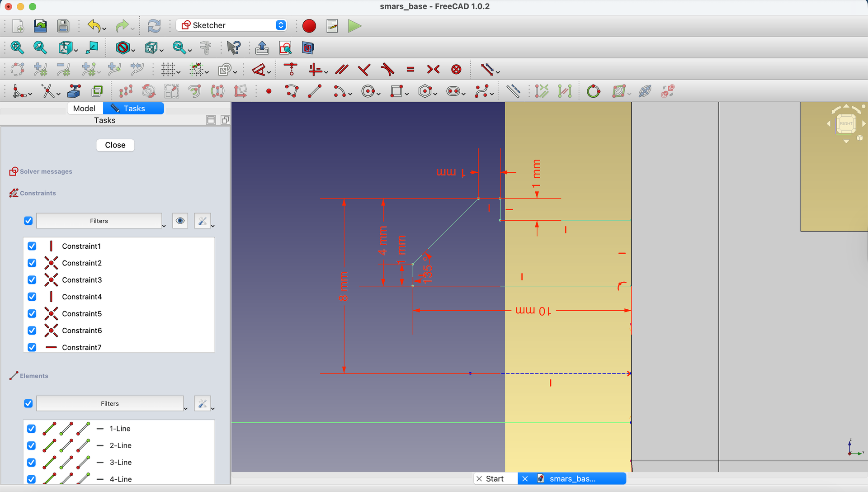This screenshot has width=868, height=492.
Task: Uncheck the Constraint3 checkbox
Action: (32, 280)
